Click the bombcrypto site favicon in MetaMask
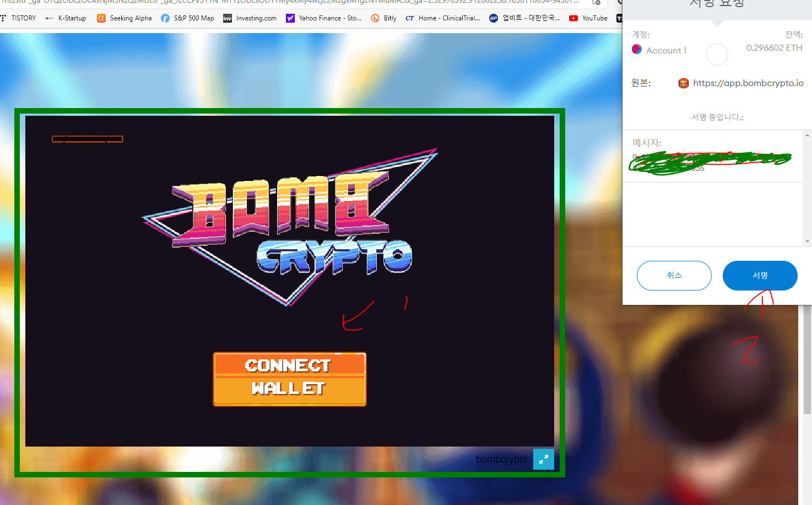Screen dimensions: 812x505 (684, 83)
